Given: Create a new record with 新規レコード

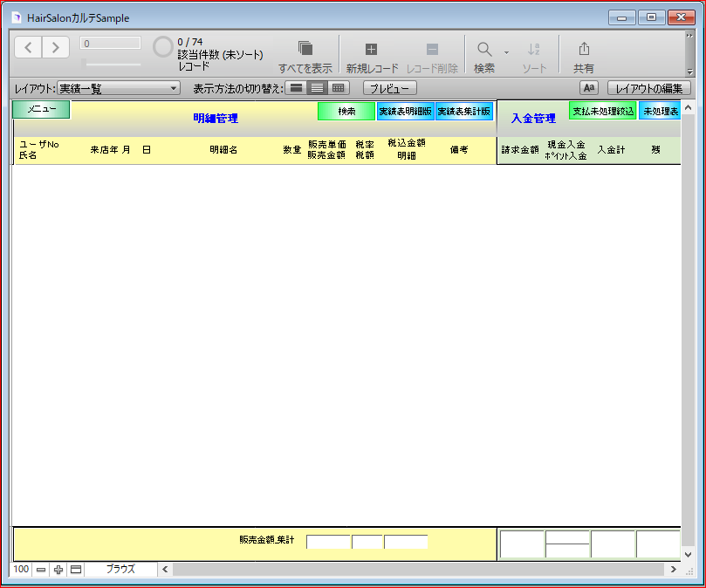Looking at the screenshot, I should [372, 57].
